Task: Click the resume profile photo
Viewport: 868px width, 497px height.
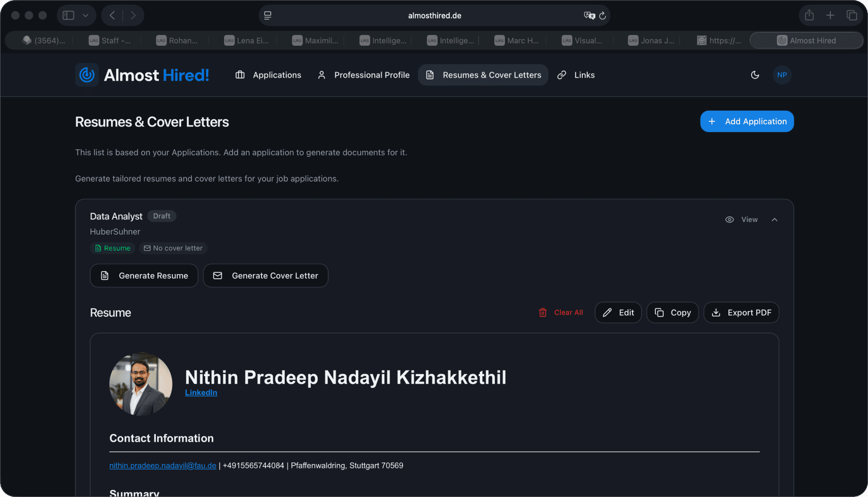Action: tap(141, 384)
